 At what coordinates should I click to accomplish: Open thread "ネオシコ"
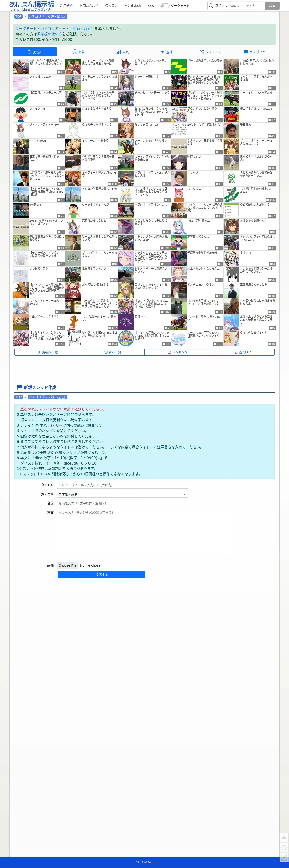tap(245, 253)
